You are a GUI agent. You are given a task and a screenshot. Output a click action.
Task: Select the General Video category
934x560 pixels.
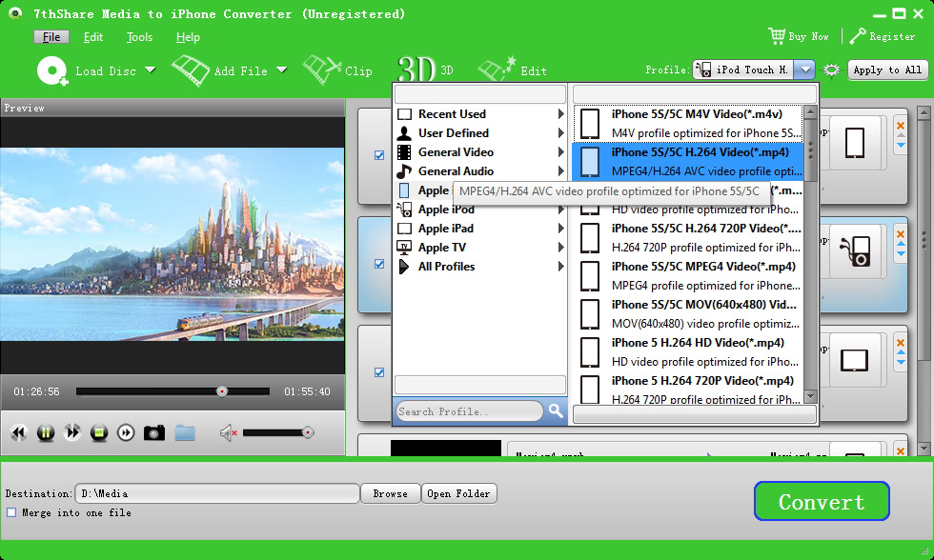(480, 151)
